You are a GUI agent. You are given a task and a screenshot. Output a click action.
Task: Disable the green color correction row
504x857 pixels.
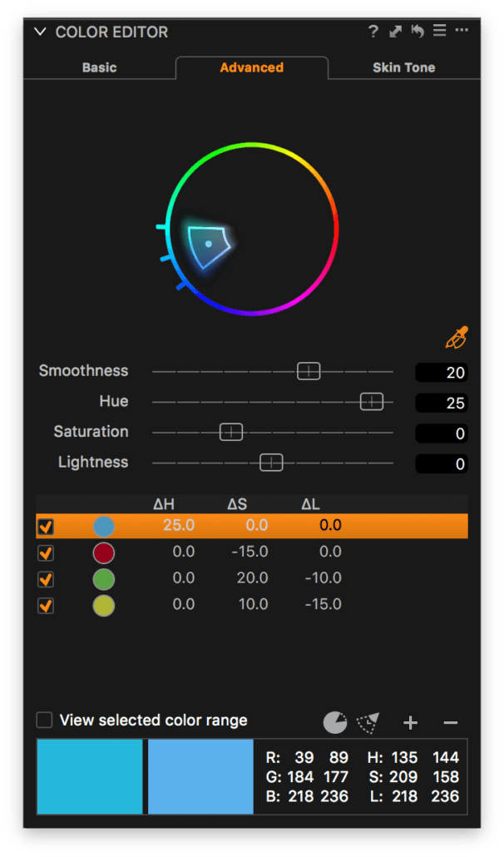(x=46, y=579)
